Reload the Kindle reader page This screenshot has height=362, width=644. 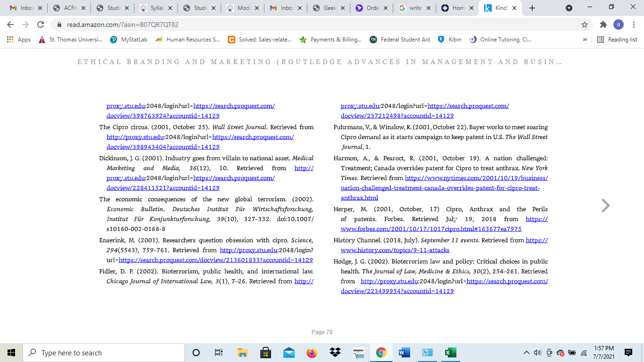[x=41, y=25]
